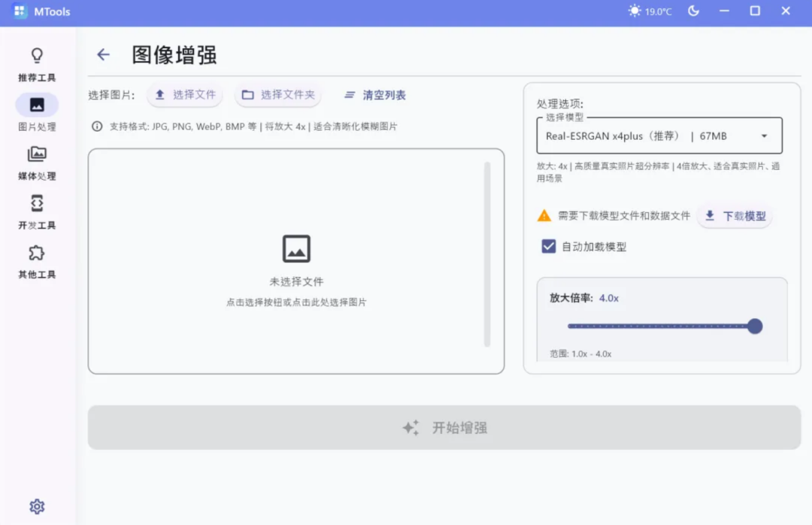
Task: Click the info icon before 支持格式
Action: point(97,126)
